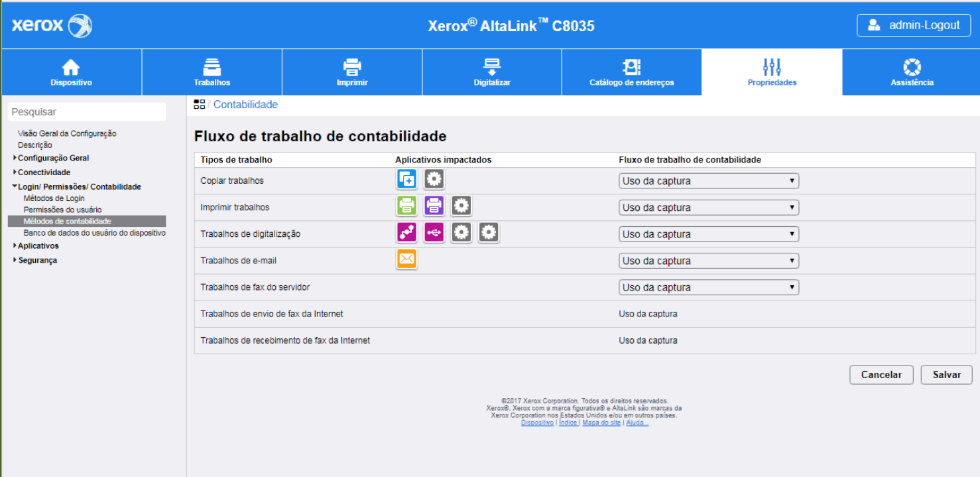Open the Mapa do site footer link
Screen dimensions: 980x477
click(601, 423)
